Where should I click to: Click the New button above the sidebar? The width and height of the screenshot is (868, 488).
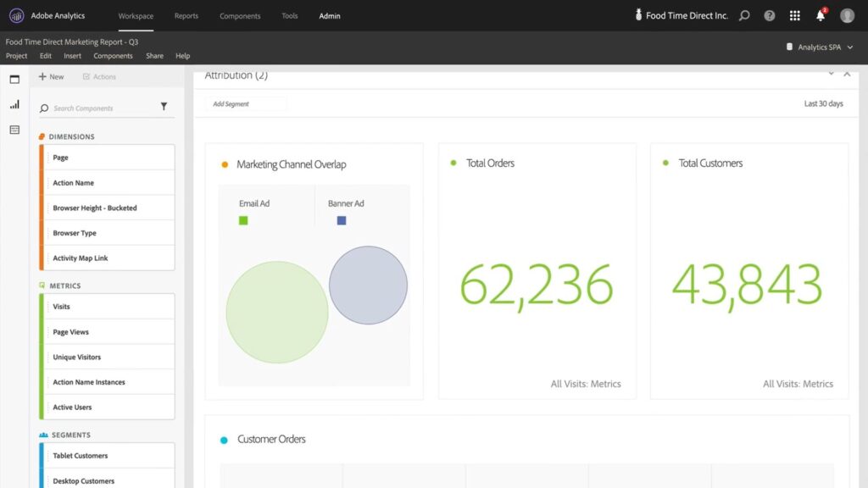(52, 76)
